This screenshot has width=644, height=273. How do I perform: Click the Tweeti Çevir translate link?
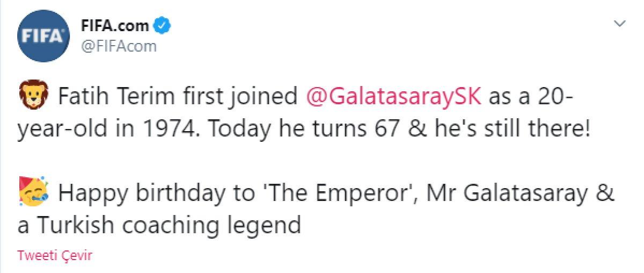click(x=55, y=255)
